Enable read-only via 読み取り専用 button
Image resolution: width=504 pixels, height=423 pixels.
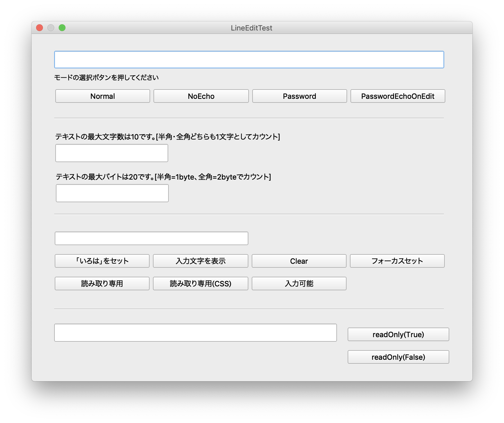tap(102, 284)
